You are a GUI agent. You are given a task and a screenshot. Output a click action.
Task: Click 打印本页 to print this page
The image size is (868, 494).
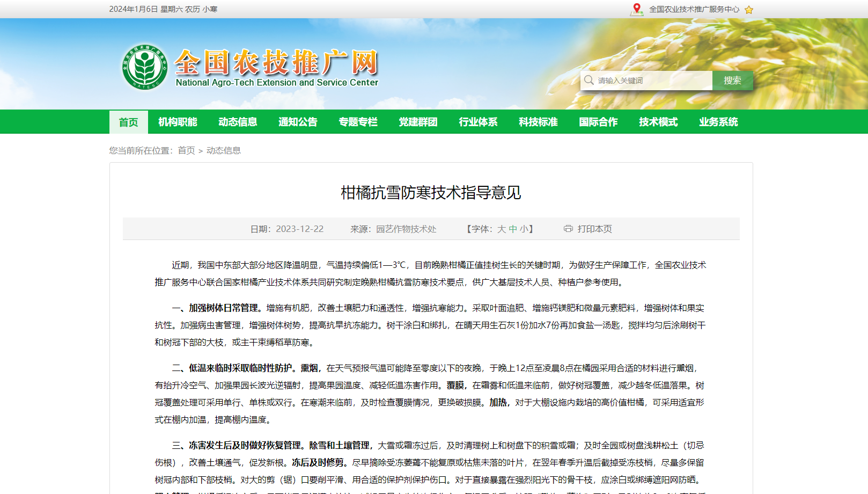coord(595,229)
